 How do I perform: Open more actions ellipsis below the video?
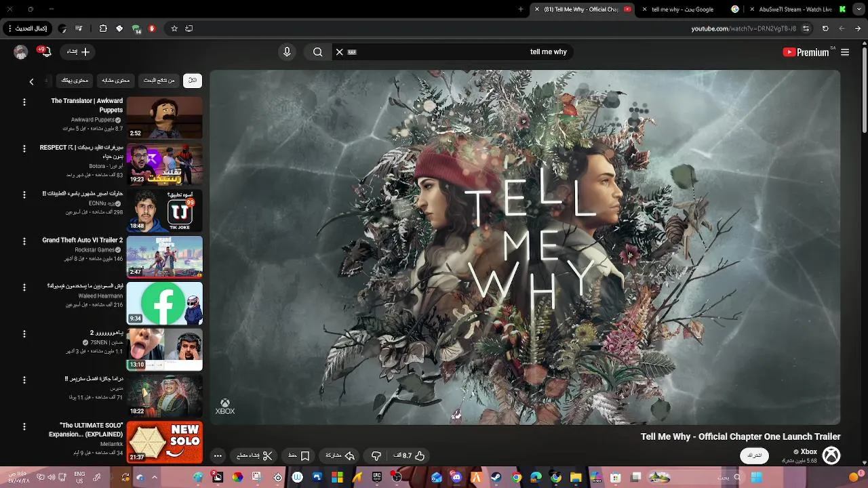coord(218,456)
